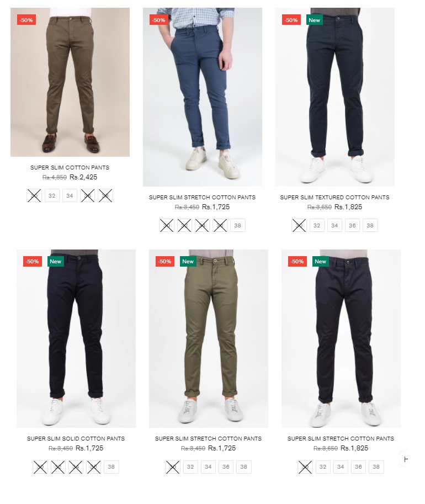Choose size 32 for olive green stretch pants
This screenshot has width=425, height=504.
[190, 466]
